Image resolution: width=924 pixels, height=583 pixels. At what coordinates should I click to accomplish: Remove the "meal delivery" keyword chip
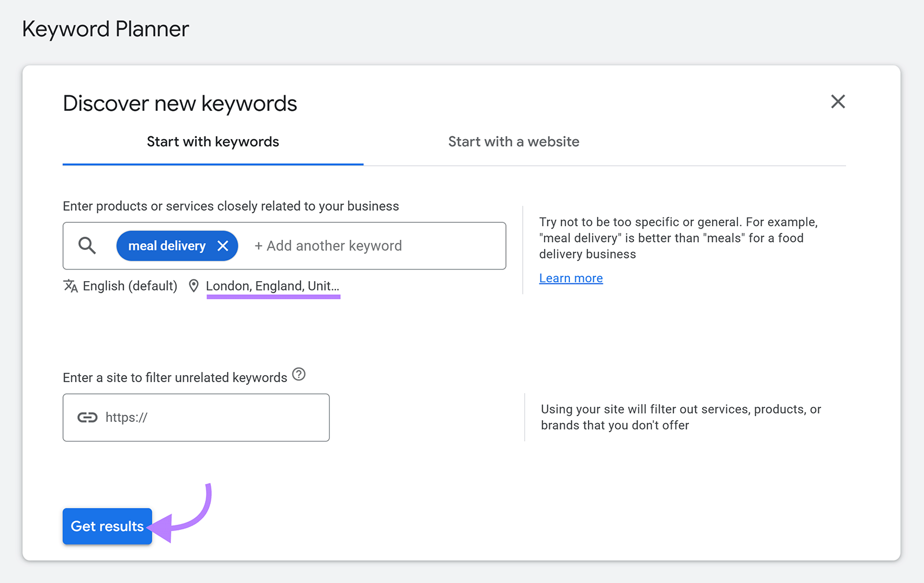tap(223, 245)
